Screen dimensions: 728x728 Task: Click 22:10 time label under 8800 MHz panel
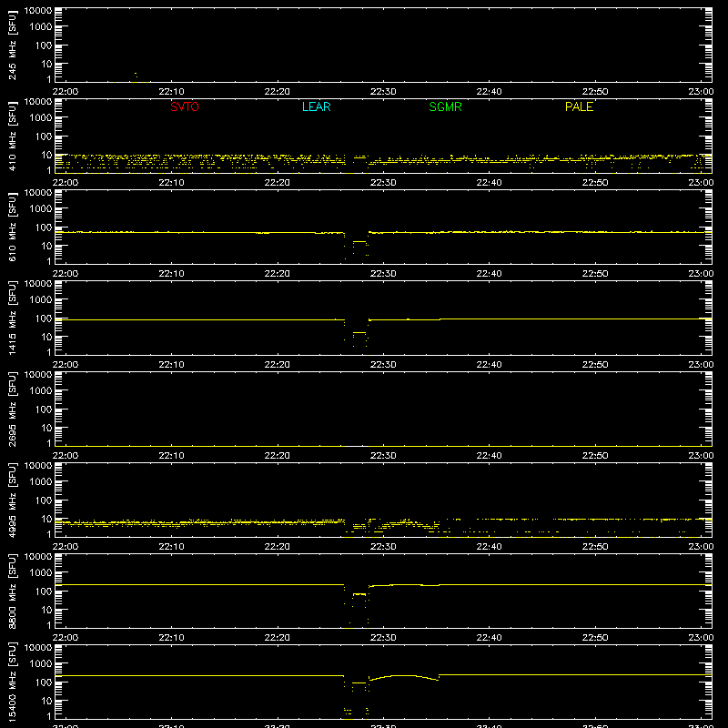tap(171, 638)
